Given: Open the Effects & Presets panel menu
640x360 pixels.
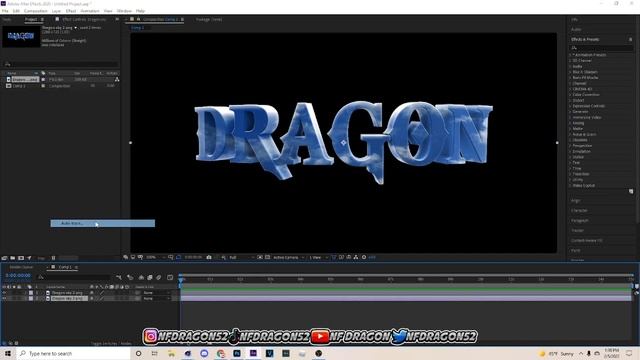Looking at the screenshot, I should pyautogui.click(x=631, y=40).
